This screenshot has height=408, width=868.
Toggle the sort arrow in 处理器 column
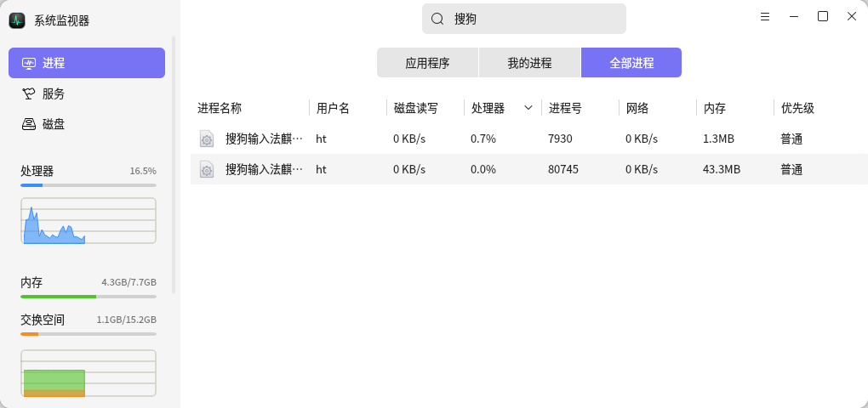coord(528,108)
